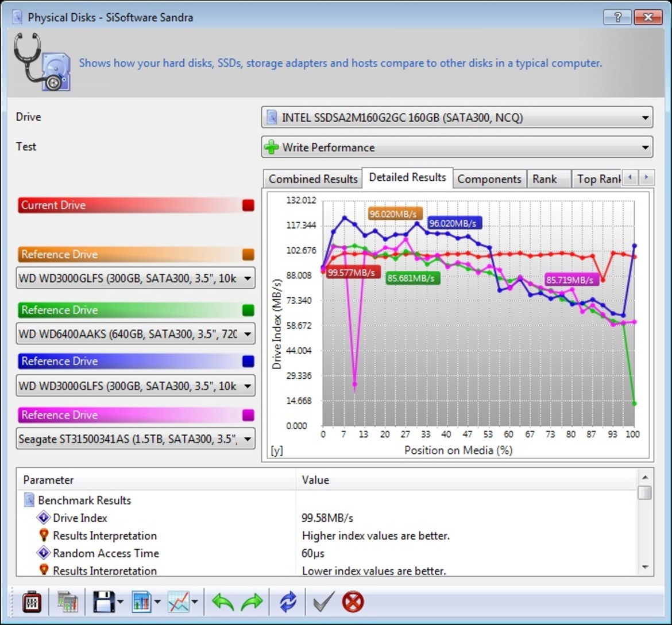Click the stethoscope disk module icon
Screen dimensions: 672x625
(42, 61)
